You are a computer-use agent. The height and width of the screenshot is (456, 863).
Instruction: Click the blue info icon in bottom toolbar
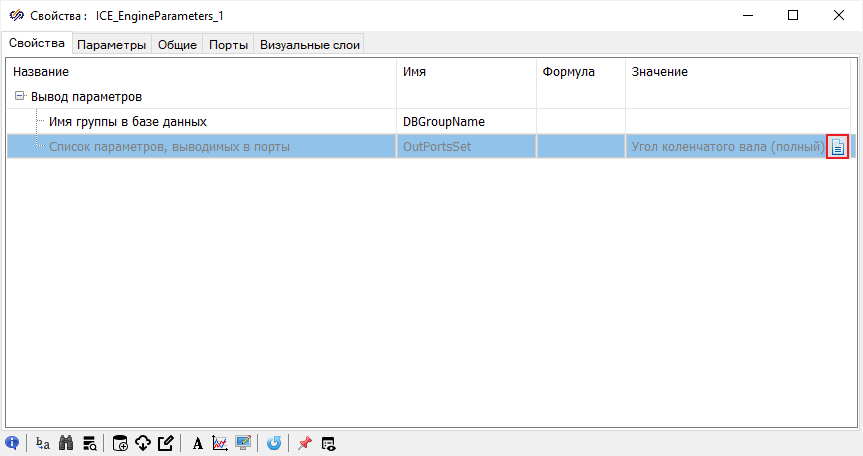(12, 443)
